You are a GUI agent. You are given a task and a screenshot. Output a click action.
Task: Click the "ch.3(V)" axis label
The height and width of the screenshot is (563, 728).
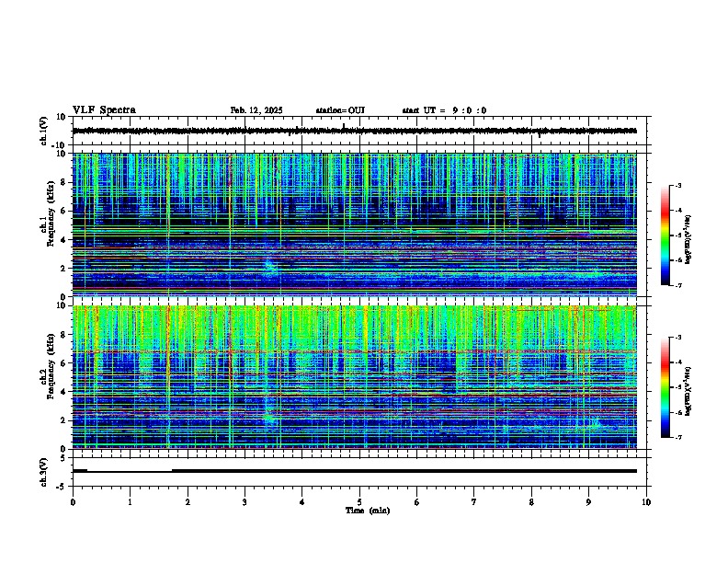point(43,472)
